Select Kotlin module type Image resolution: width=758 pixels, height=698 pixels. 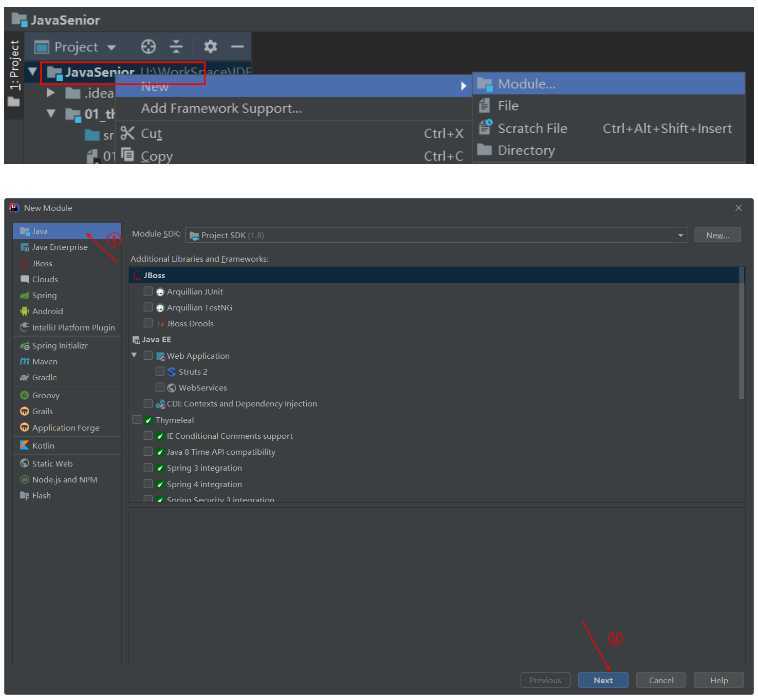(67, 446)
